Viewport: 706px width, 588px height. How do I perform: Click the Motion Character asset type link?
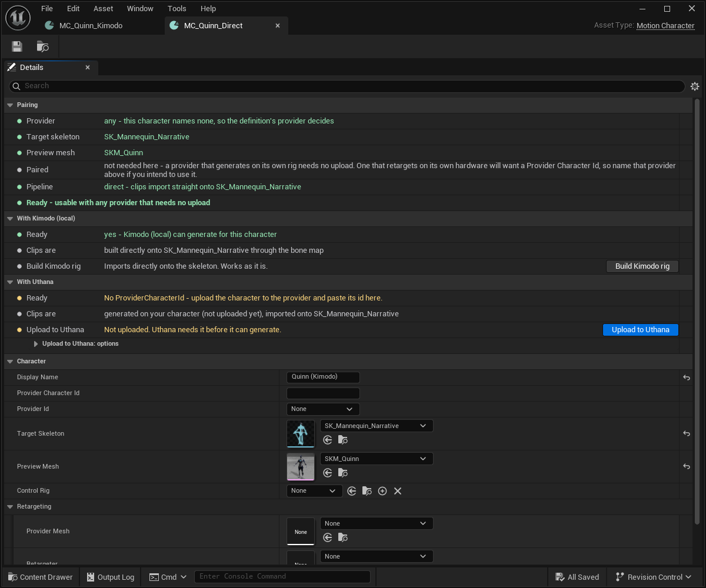[665, 26]
